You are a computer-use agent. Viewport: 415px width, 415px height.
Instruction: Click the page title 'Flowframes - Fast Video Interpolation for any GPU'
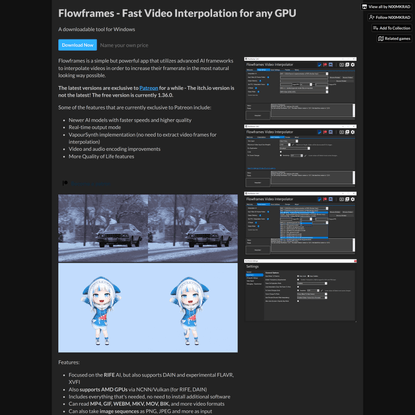point(177,13)
